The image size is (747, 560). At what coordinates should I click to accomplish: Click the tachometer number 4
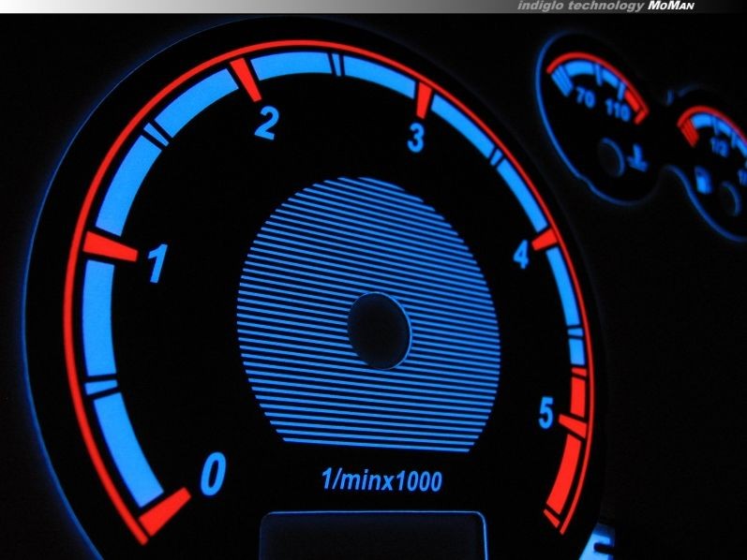point(522,254)
